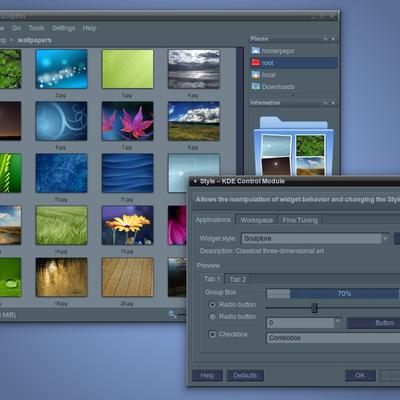Select the wooden planks wallpaper thumbnail
The height and width of the screenshot is (400, 400).
(128, 277)
